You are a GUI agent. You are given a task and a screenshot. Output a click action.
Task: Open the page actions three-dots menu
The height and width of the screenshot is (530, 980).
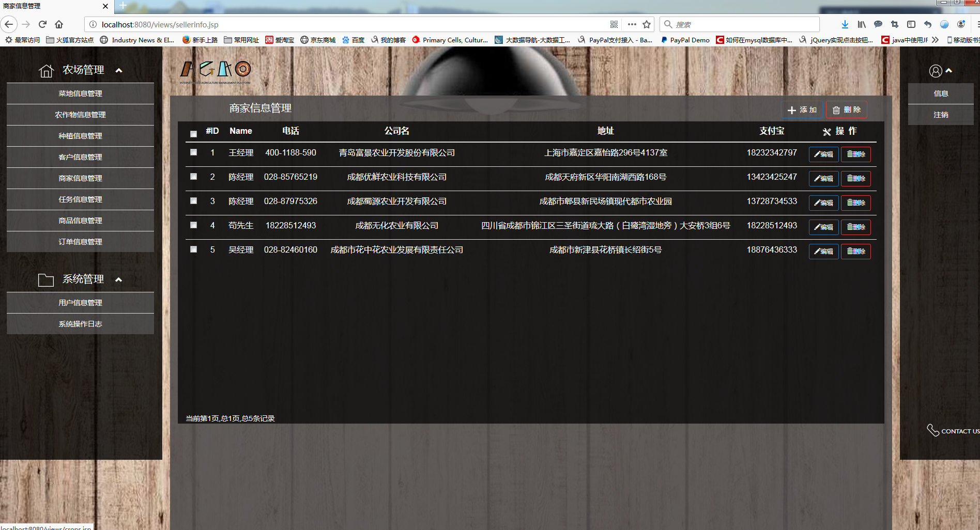point(632,24)
